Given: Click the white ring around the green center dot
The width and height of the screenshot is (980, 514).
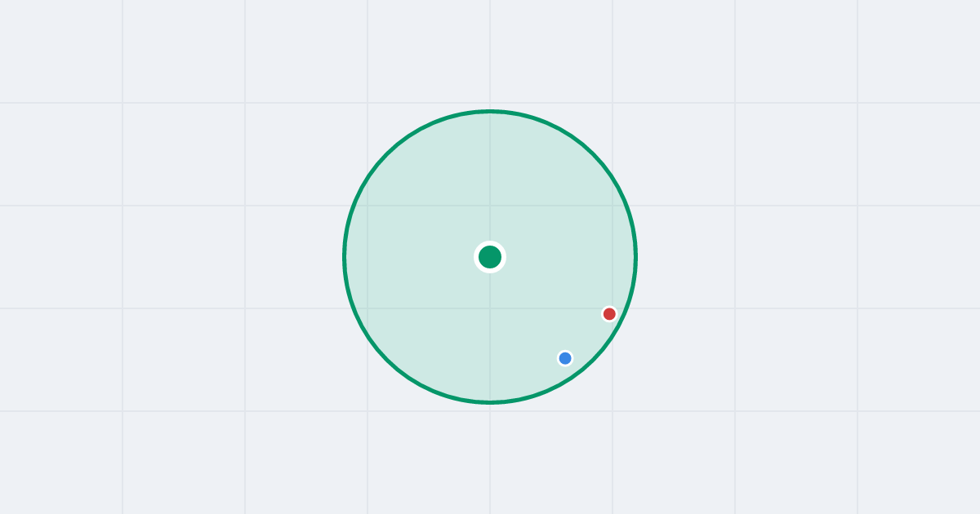Looking at the screenshot, I should pyautogui.click(x=490, y=242).
